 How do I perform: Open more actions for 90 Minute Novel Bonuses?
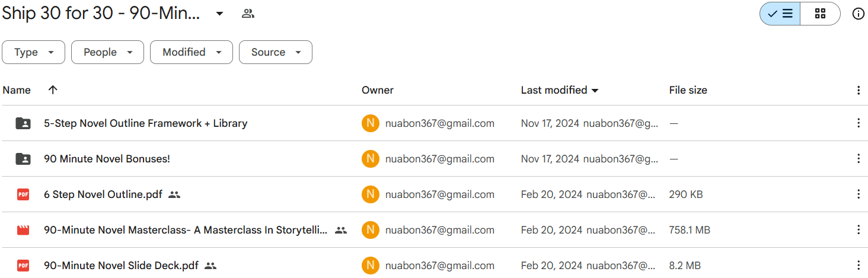click(x=858, y=159)
